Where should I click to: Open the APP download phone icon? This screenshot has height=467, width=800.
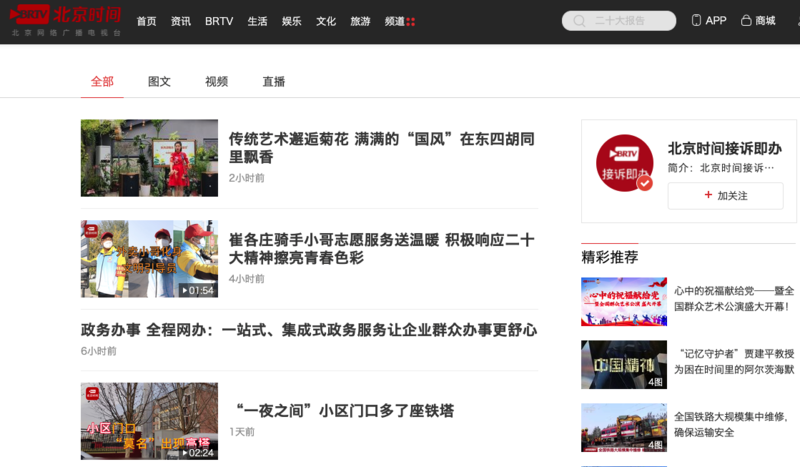coord(696,21)
